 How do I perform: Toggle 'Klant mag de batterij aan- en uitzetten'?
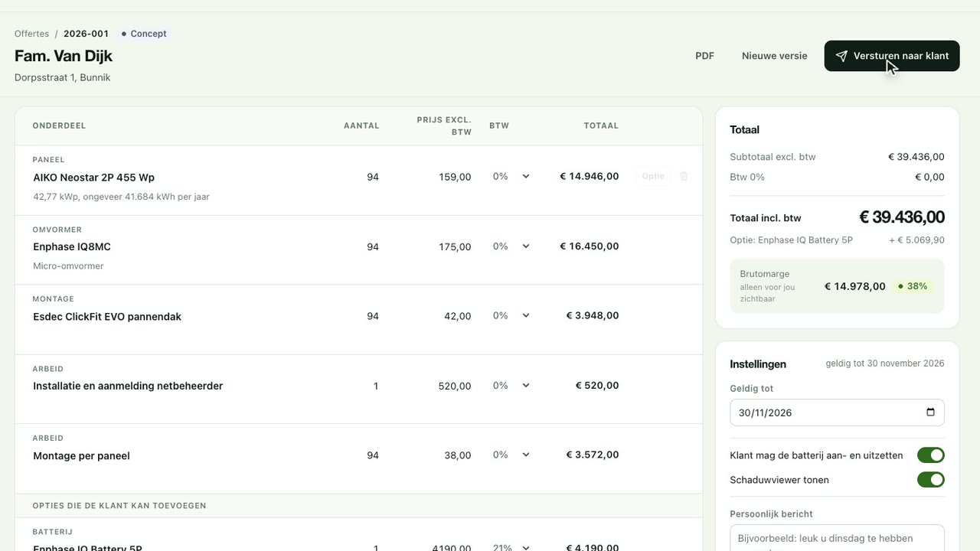click(931, 455)
